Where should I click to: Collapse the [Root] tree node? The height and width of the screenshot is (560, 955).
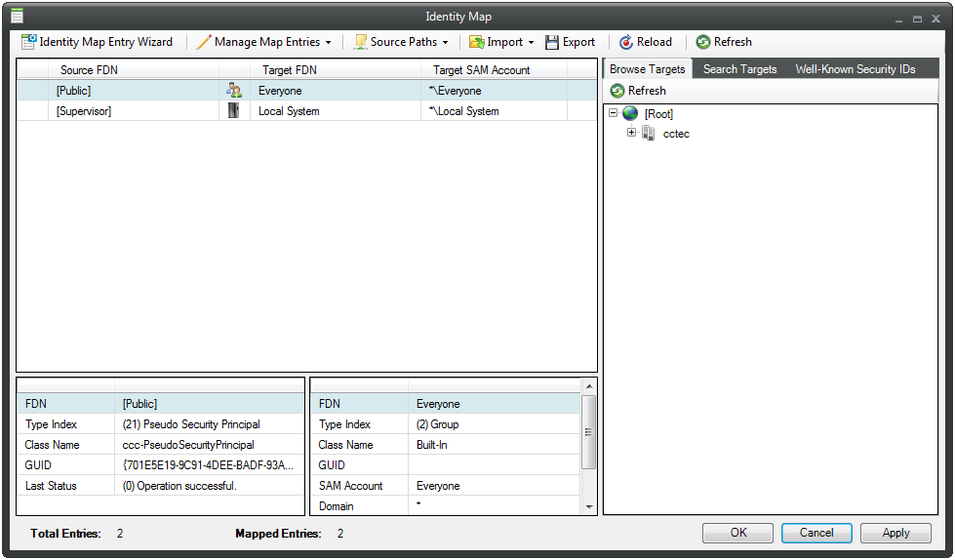point(614,113)
